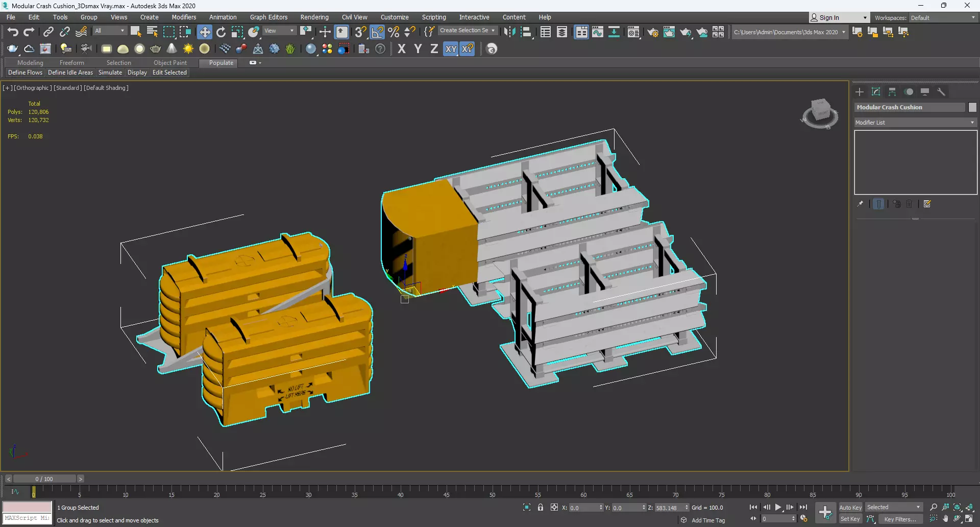
Task: Toggle Show End Result in modifier stack
Action: tap(878, 204)
